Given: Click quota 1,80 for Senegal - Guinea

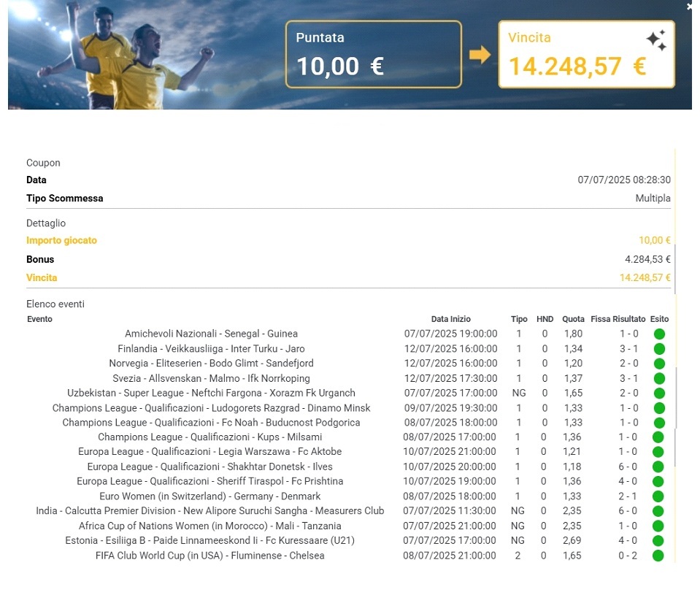Looking at the screenshot, I should coord(573,334).
